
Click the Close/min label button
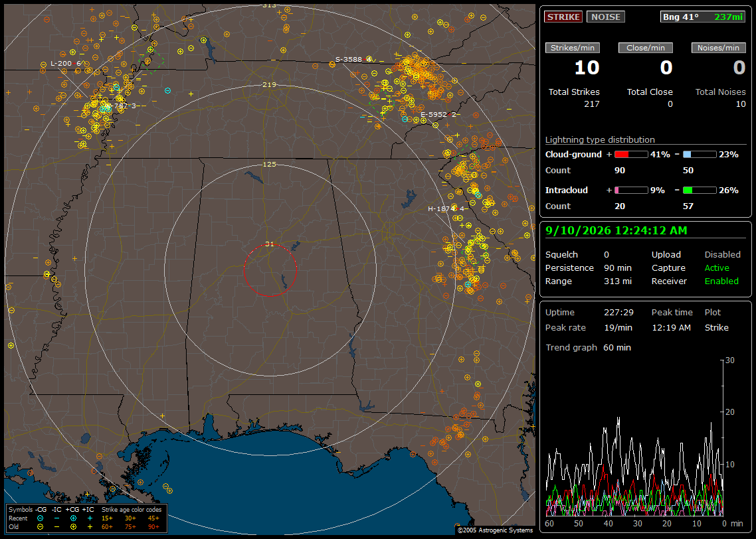click(x=646, y=48)
